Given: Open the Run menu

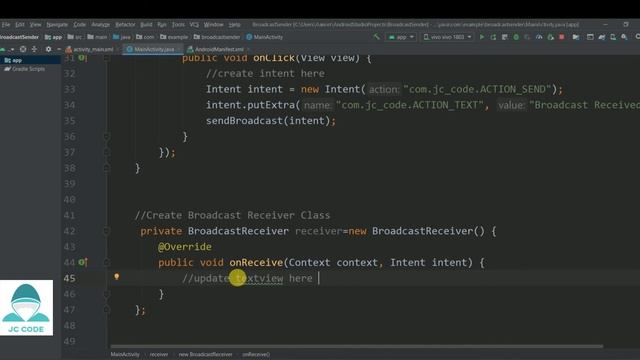Looking at the screenshot, I should coord(162,24).
